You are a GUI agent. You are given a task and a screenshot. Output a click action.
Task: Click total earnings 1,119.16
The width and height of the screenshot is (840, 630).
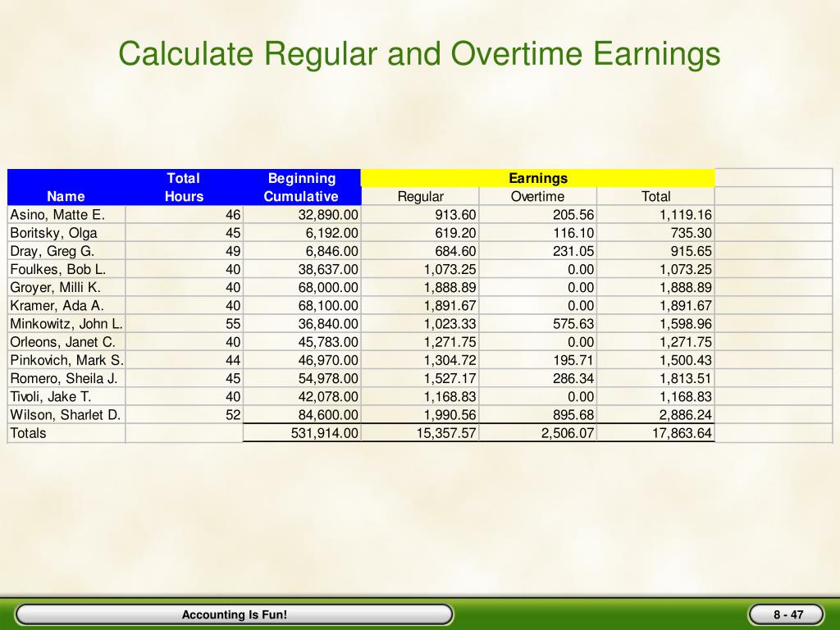[x=686, y=215]
